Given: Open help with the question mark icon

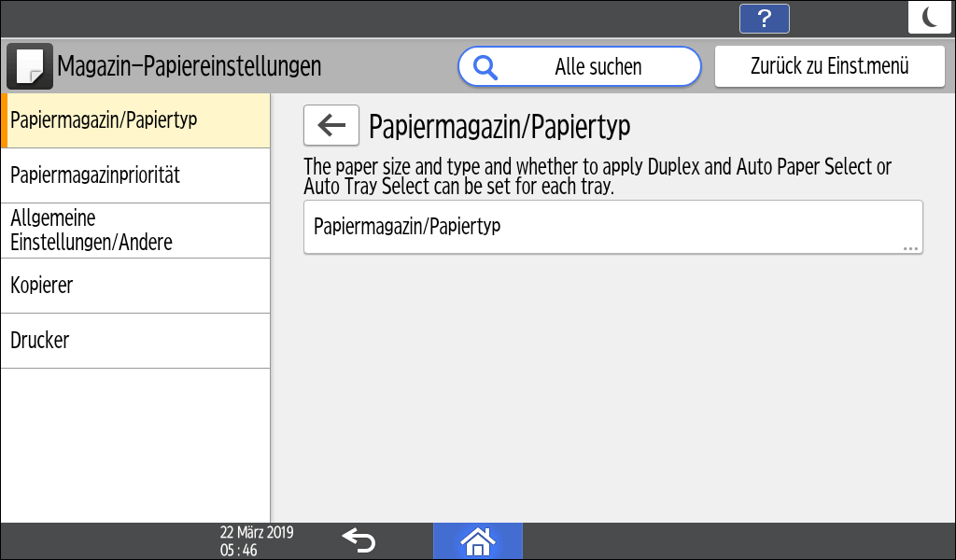Looking at the screenshot, I should point(764,18).
